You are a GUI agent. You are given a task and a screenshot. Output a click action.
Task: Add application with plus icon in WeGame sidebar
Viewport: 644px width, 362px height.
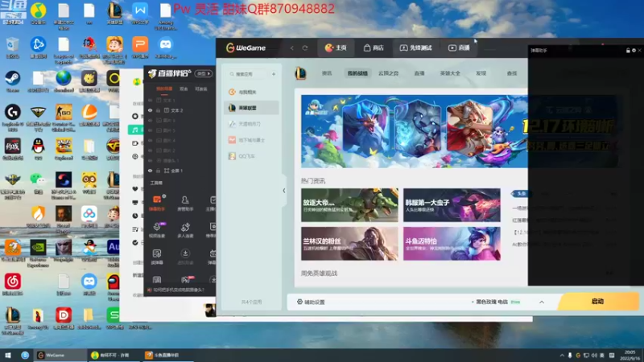(x=274, y=74)
